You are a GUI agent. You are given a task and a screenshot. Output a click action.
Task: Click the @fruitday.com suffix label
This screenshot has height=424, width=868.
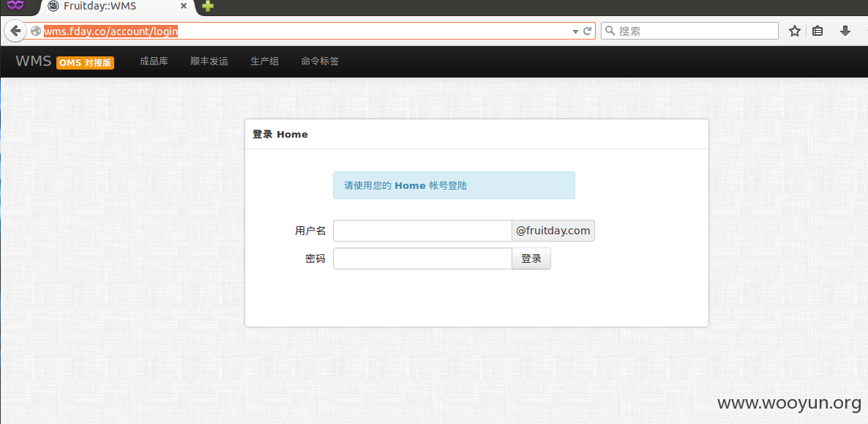point(553,231)
